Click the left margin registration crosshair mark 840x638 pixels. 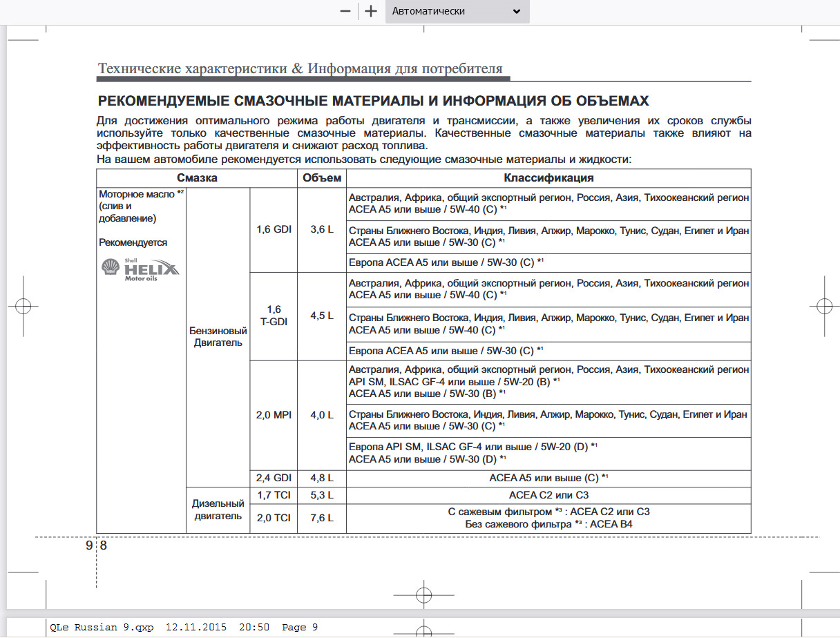[x=23, y=306]
